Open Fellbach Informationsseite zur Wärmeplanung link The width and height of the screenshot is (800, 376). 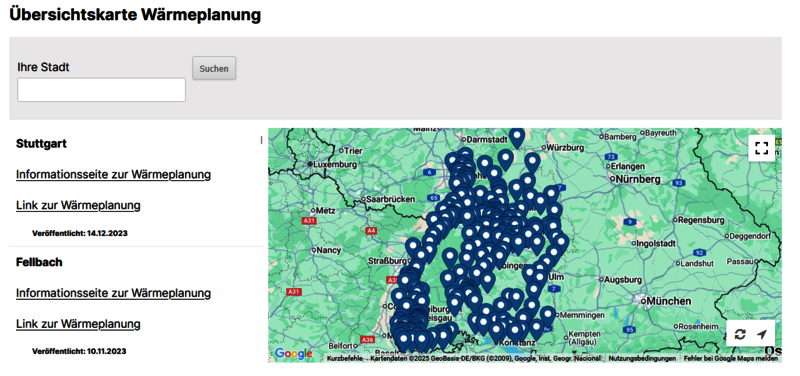coord(113,293)
